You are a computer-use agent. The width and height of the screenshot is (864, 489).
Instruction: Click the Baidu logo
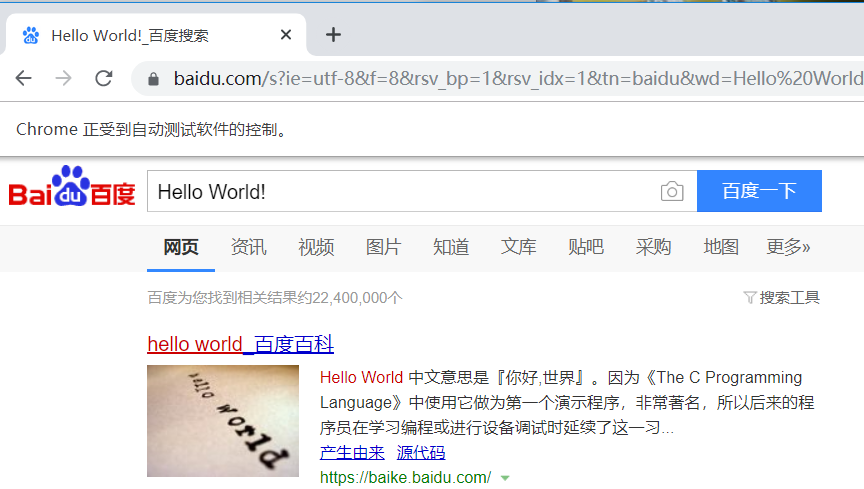click(72, 186)
